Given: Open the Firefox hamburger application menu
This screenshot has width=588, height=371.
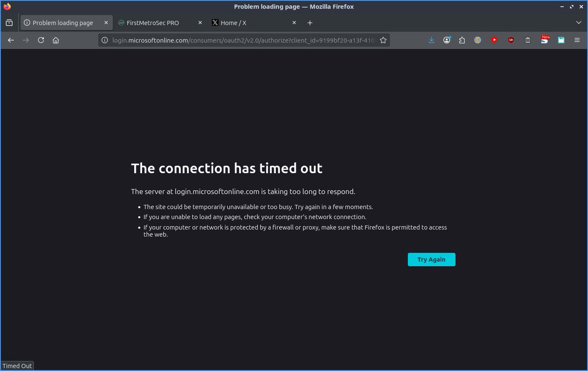Looking at the screenshot, I should tap(577, 40).
